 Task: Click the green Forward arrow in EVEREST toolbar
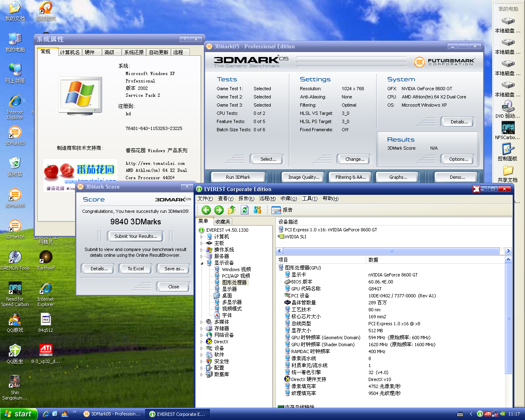[x=219, y=210]
